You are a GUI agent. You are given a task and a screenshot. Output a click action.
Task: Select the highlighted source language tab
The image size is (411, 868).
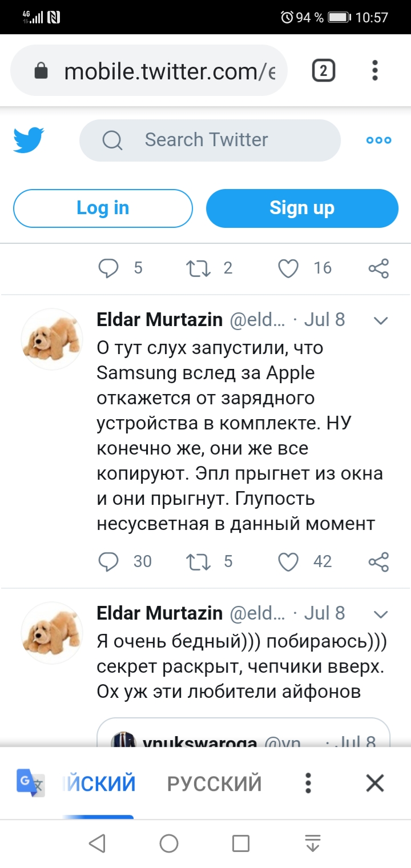tap(100, 783)
